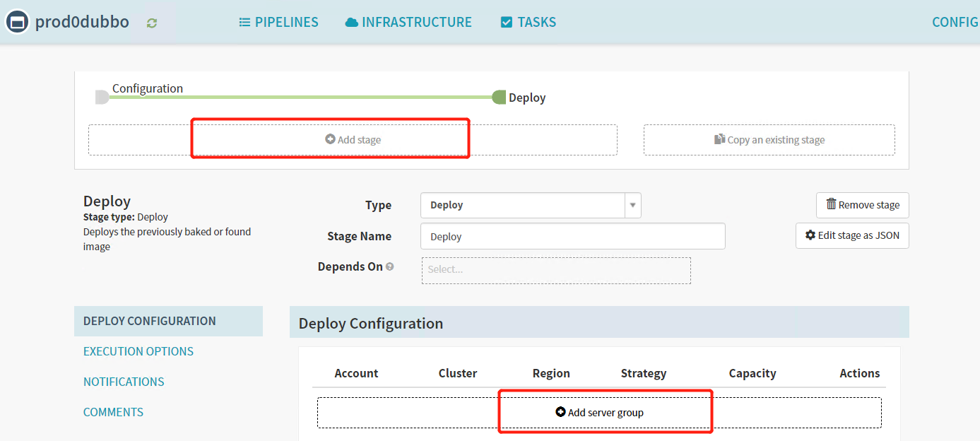Open the Comments section

[113, 412]
